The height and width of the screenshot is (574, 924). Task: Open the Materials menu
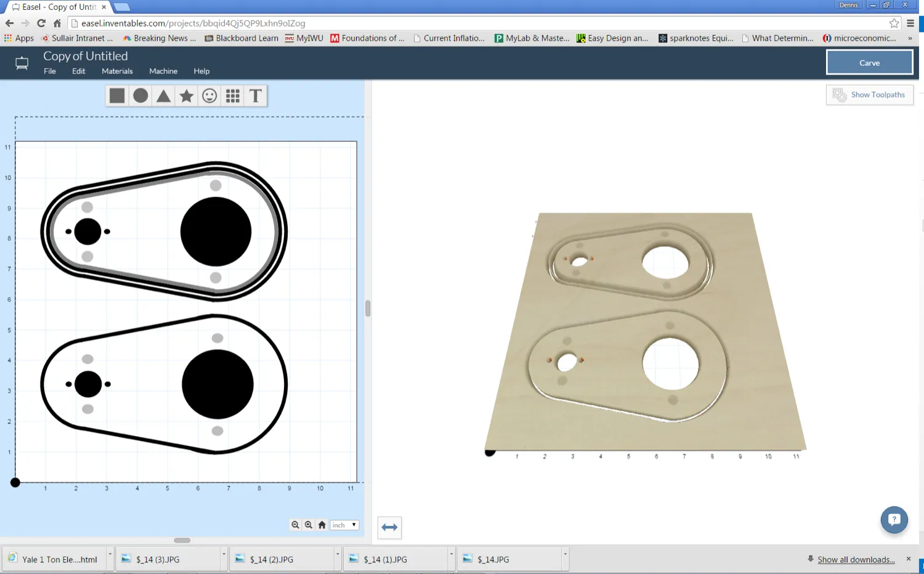[117, 71]
